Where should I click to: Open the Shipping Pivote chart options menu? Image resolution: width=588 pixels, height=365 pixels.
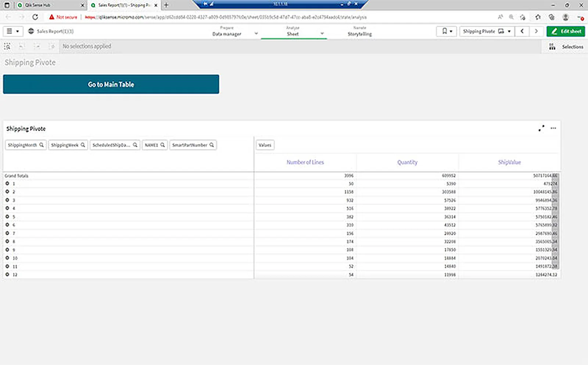pos(553,128)
